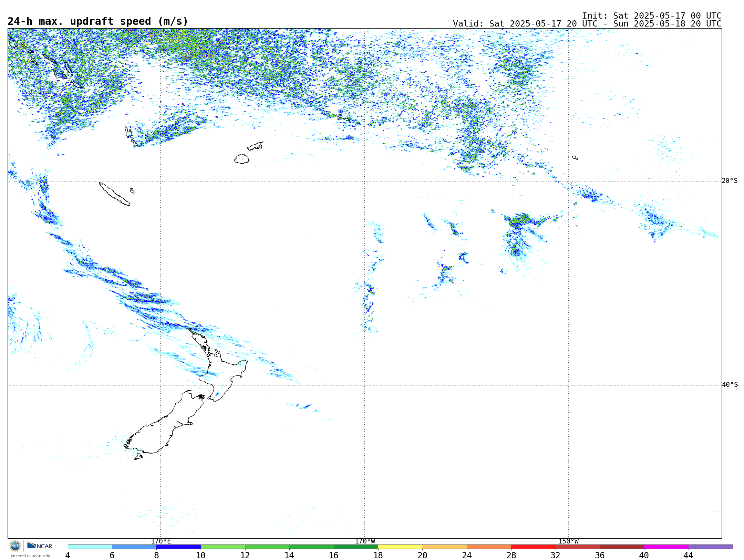
Task: Select the '24-h max. updraft speed (m/s)' title
Action: [x=98, y=21]
